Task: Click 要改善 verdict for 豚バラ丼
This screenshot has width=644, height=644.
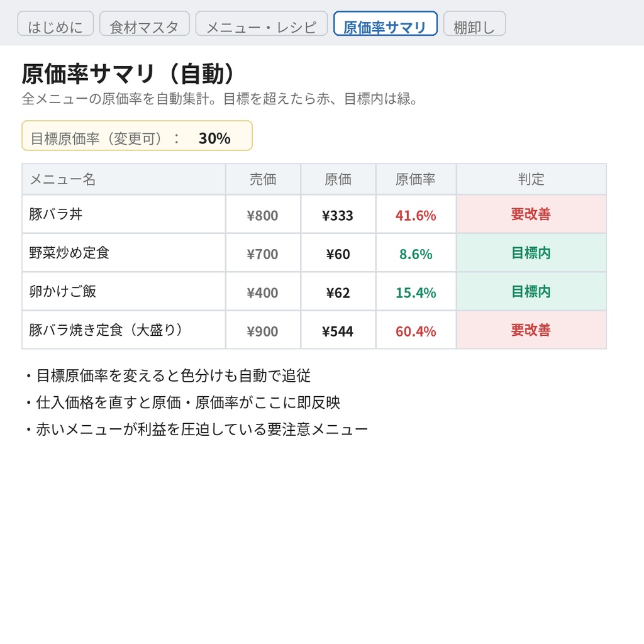Action: 531,214
